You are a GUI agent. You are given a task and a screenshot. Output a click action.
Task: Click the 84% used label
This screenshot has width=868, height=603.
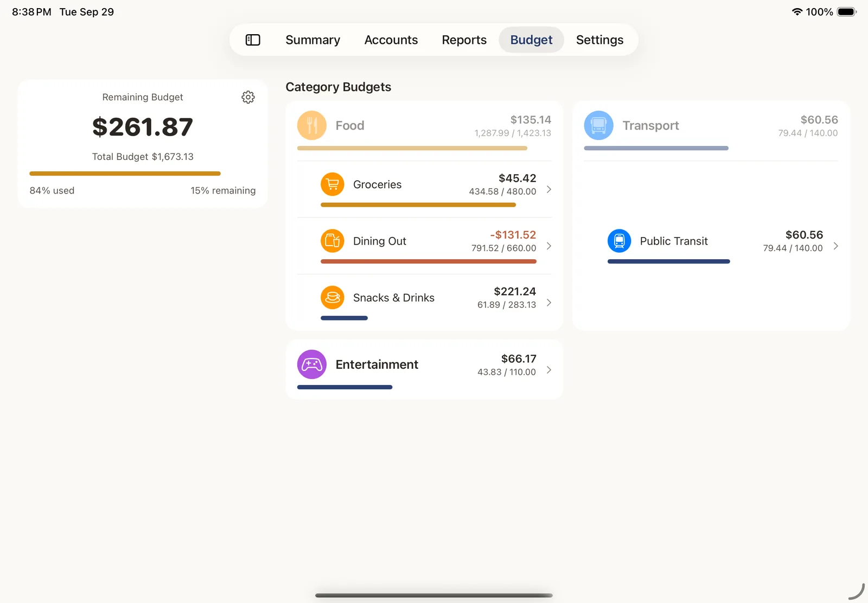52,190
